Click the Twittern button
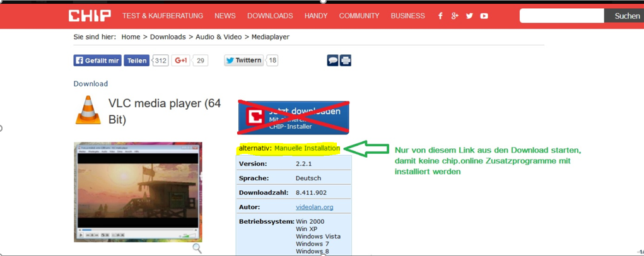The width and height of the screenshot is (644, 256). pos(244,61)
